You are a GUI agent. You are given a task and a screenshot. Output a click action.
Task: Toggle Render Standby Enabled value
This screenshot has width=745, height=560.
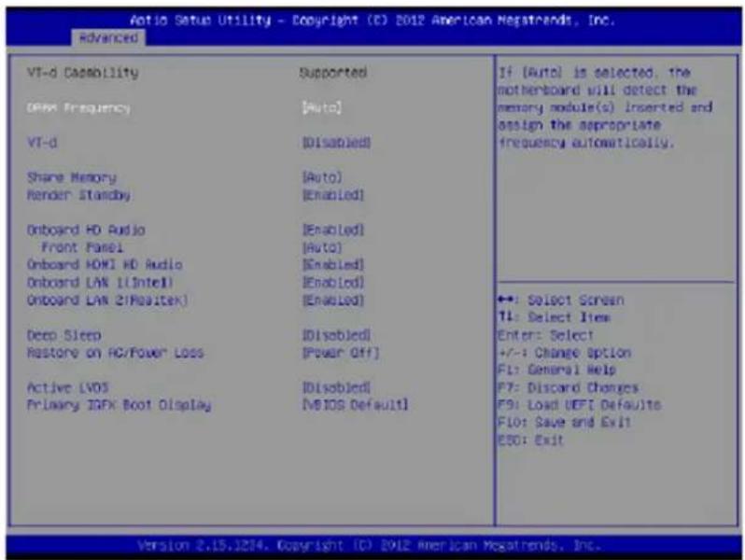click(x=333, y=195)
